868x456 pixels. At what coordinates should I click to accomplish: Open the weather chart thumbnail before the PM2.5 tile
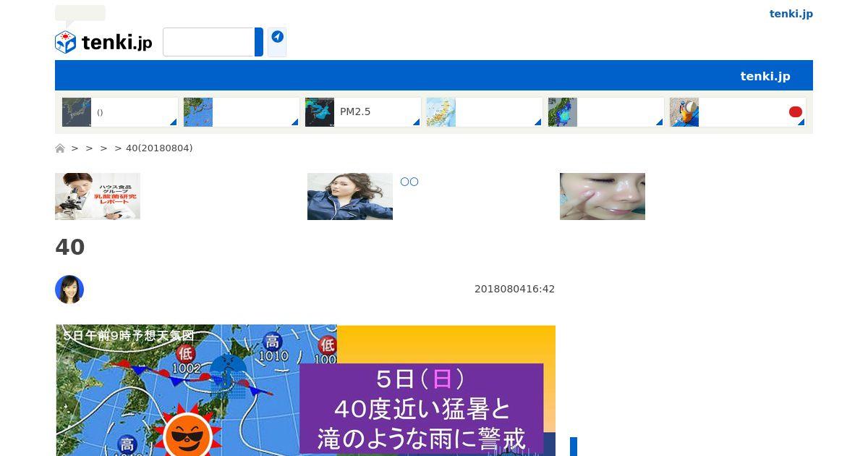[x=198, y=112]
